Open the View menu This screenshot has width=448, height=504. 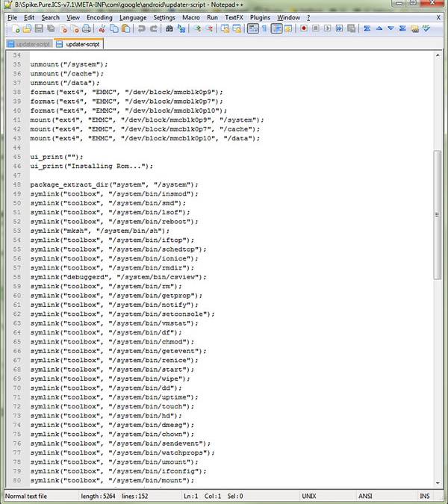[x=73, y=18]
